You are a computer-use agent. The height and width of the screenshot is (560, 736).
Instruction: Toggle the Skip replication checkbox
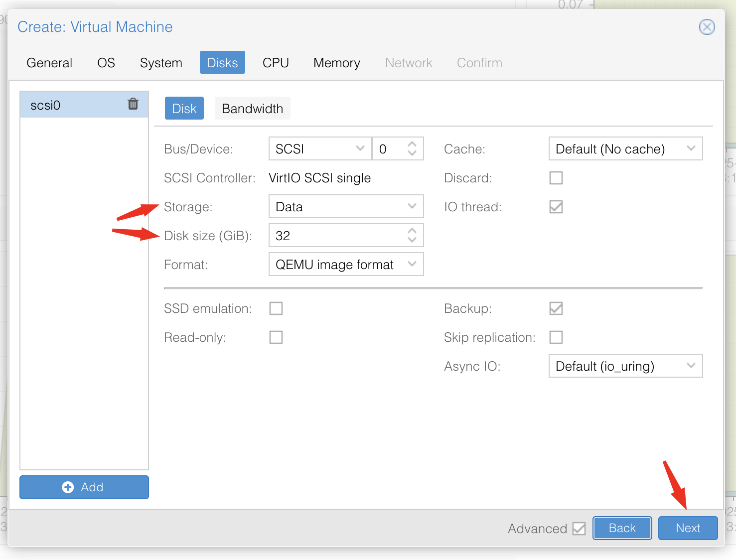(x=556, y=337)
